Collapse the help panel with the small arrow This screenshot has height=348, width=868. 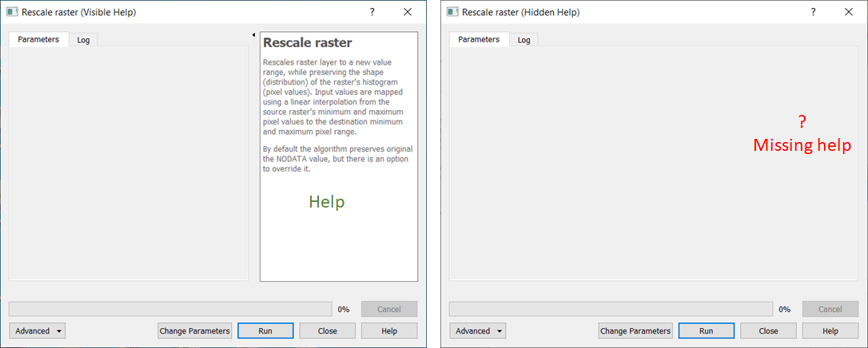point(253,35)
